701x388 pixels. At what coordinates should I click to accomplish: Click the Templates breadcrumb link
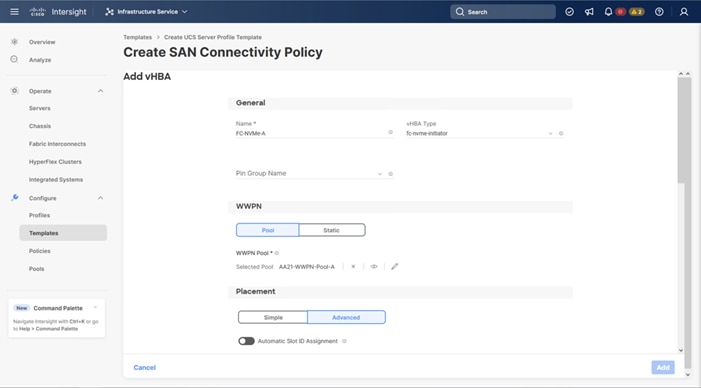click(138, 37)
